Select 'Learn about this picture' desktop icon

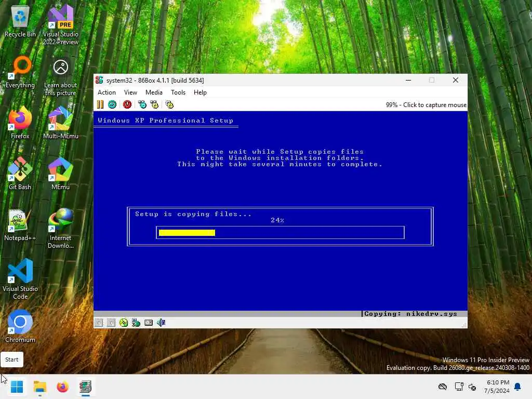click(x=60, y=78)
